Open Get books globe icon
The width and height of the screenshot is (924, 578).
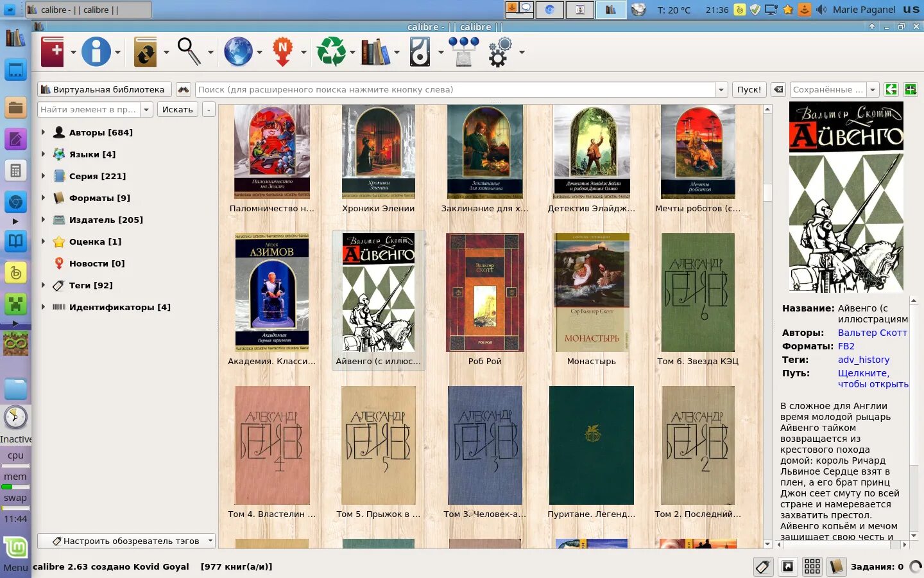(238, 52)
